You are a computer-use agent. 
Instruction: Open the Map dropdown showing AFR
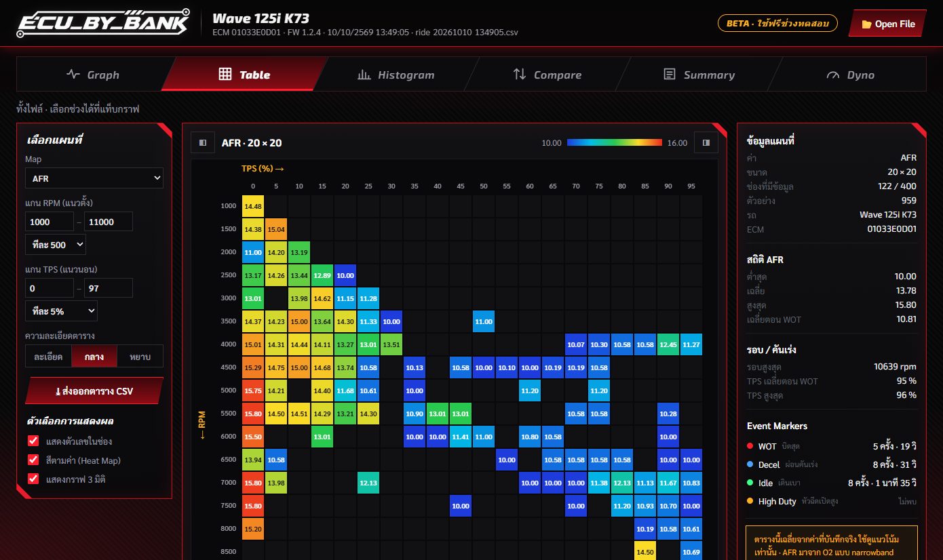pyautogui.click(x=94, y=178)
